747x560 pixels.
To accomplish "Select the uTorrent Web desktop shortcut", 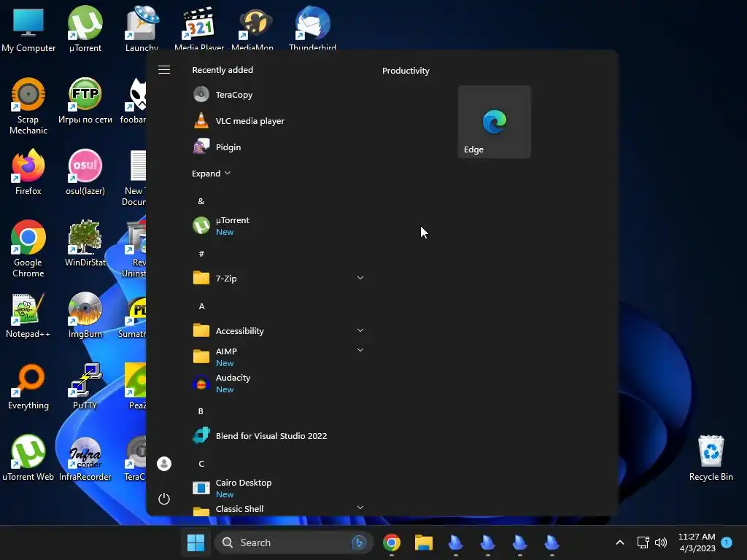I will 28,458.
